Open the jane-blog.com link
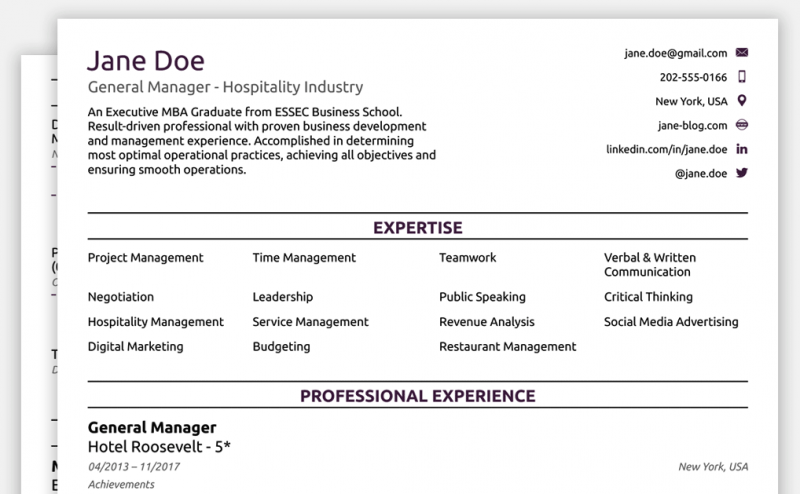The image size is (800, 494). point(692,126)
